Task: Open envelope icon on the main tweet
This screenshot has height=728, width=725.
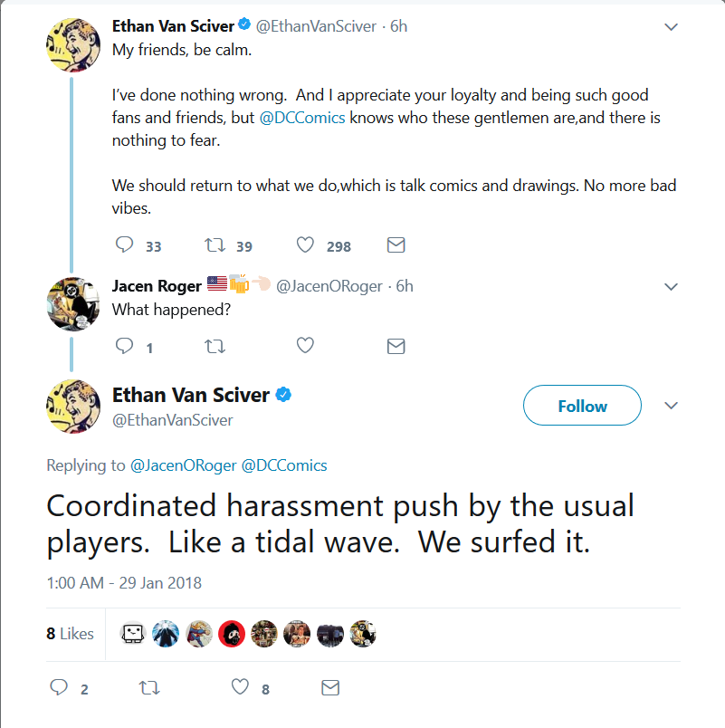Action: tap(330, 687)
